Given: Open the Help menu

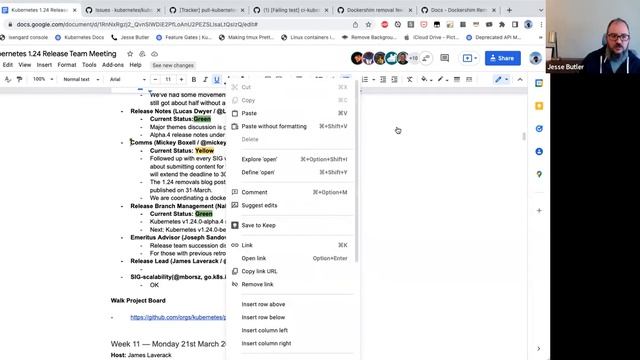Looking at the screenshot, I should pyautogui.click(x=135, y=65).
